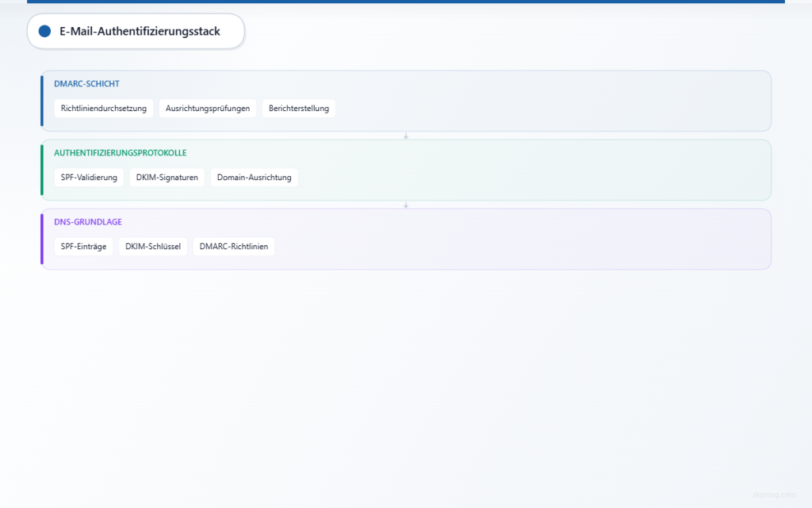Viewport: 812px width, 508px height.
Task: Click the DKIM-Schlüssel button
Action: (x=153, y=246)
